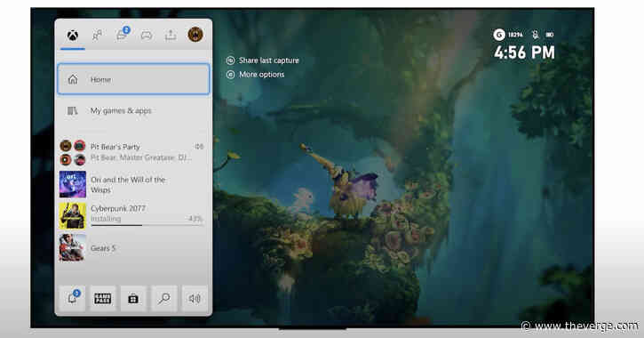The height and width of the screenshot is (338, 644).
Task: Launch Ori and the Will of the Wisps
Action: point(133,185)
